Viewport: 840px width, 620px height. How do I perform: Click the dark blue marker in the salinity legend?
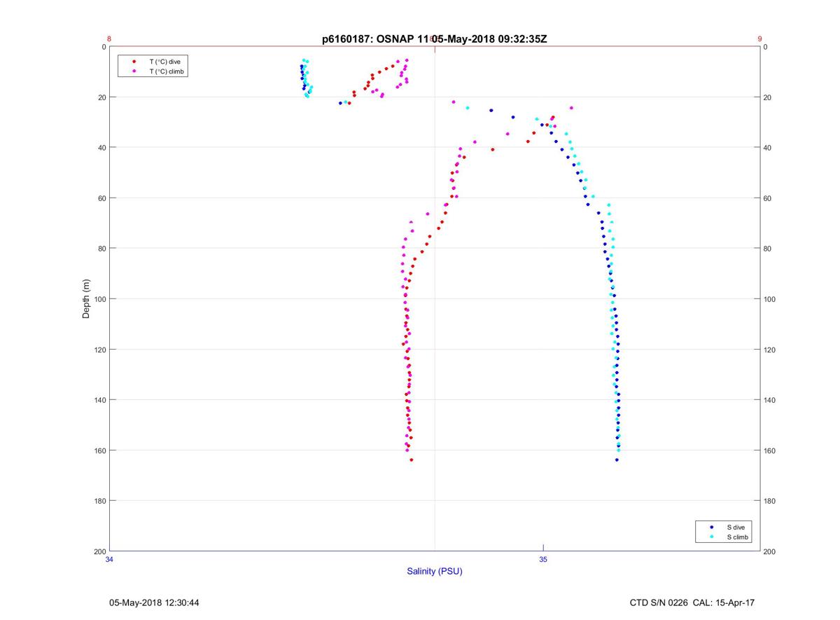(x=711, y=527)
